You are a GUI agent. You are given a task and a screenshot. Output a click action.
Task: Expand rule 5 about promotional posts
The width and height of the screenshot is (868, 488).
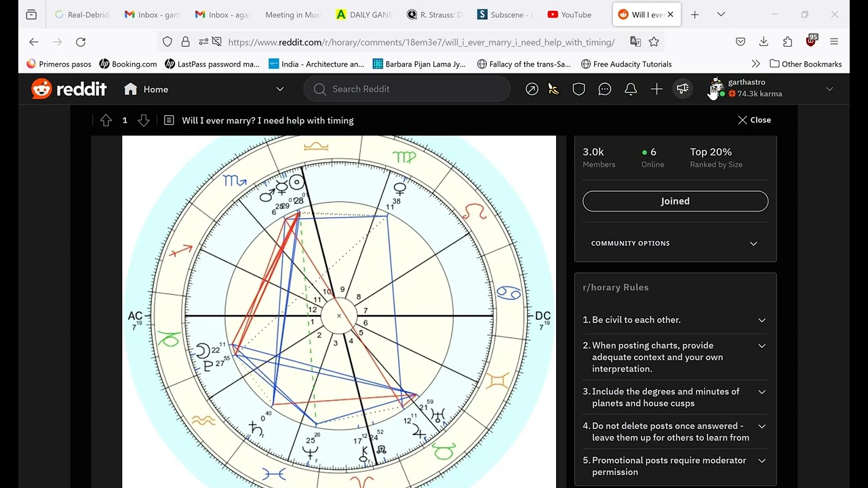tap(675, 466)
